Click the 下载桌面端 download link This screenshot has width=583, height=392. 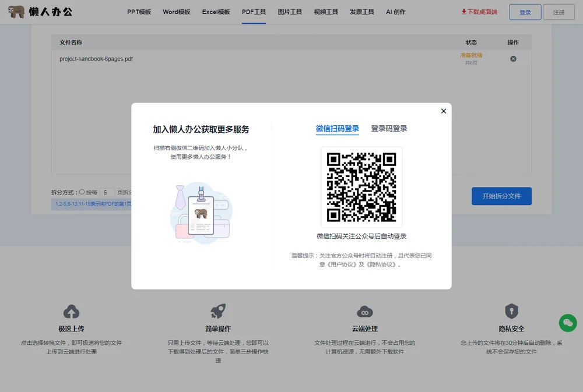click(x=479, y=12)
